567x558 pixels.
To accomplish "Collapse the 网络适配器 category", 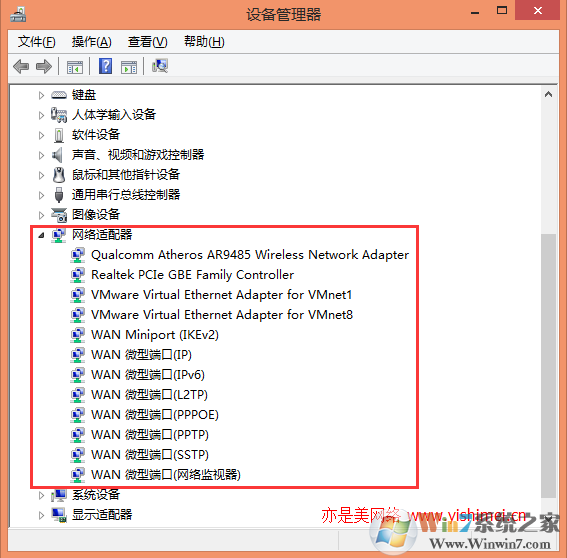I will click(x=41, y=235).
